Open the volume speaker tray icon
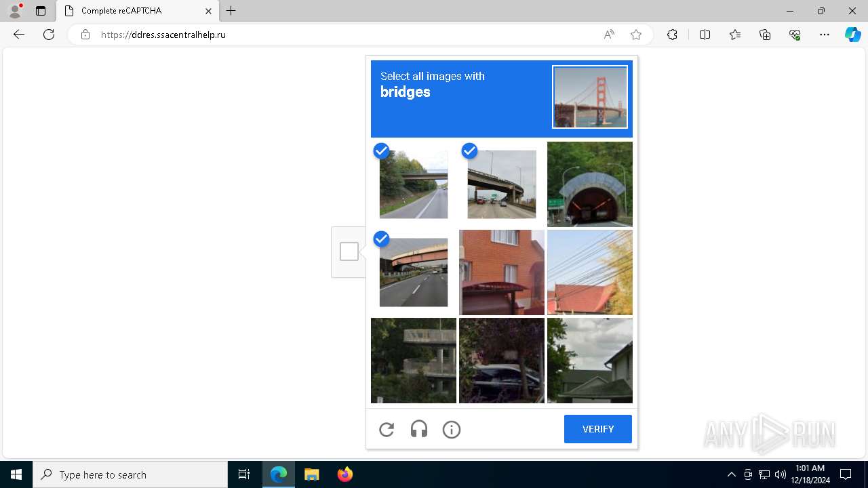 781,474
